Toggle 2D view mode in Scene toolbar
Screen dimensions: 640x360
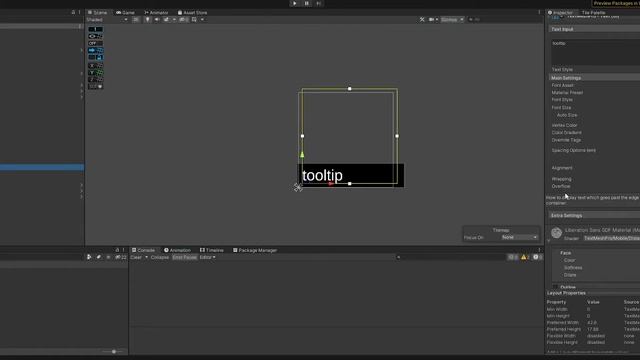point(136,20)
